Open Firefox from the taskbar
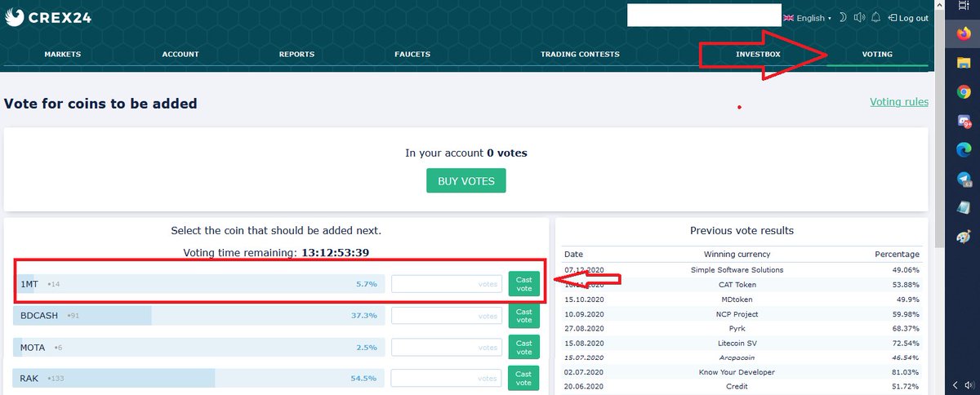Image resolution: width=980 pixels, height=395 pixels. [x=964, y=33]
